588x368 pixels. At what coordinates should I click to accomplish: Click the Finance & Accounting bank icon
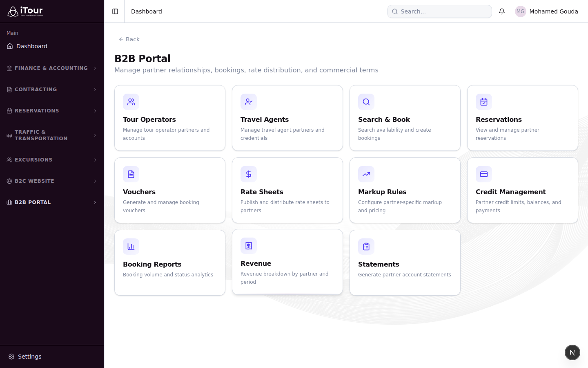coord(9,68)
